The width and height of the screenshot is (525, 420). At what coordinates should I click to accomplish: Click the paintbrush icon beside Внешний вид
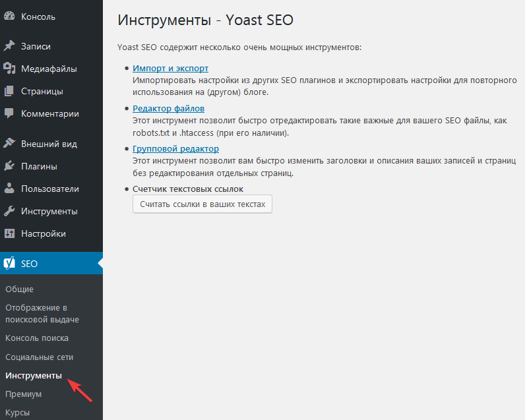click(9, 144)
